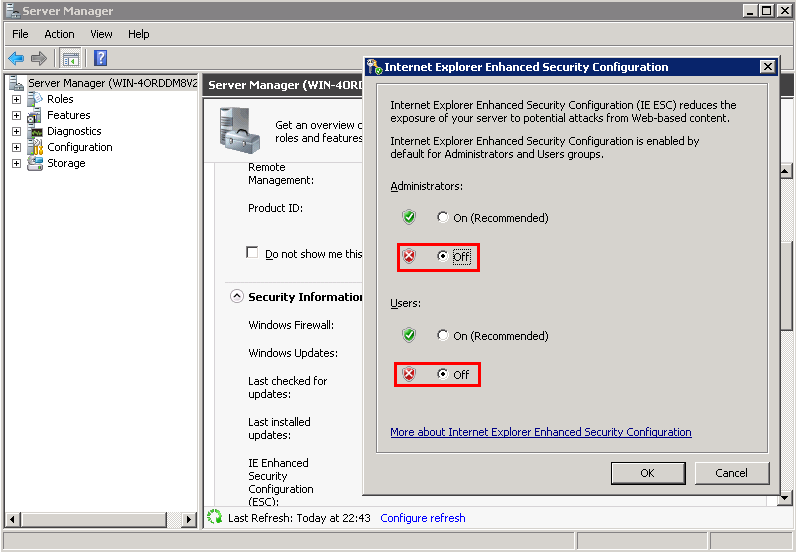This screenshot has height=552, width=796.
Task: Open More about Internet Explorer Enhanced Security link
Action: [x=541, y=432]
